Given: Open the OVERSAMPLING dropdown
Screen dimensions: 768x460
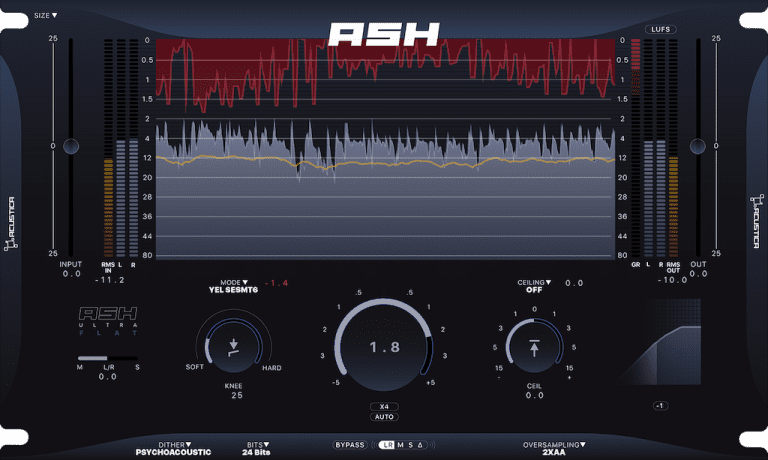Looking at the screenshot, I should (553, 445).
